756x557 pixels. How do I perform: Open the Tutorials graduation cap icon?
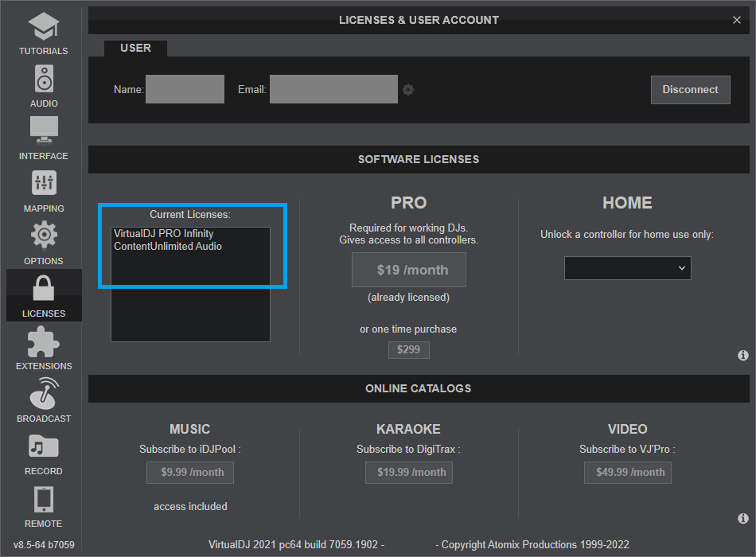tap(44, 26)
